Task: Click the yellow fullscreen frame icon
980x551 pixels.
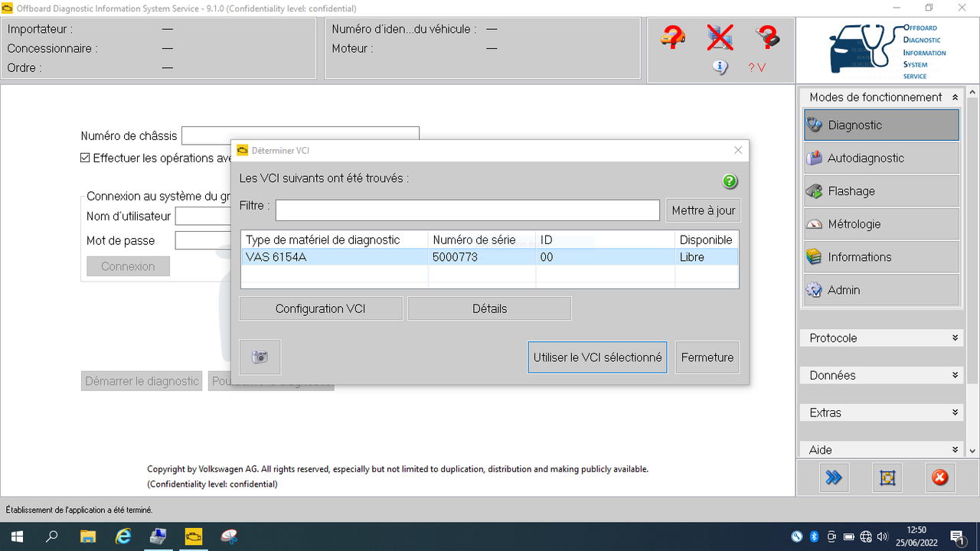Action: point(887,478)
